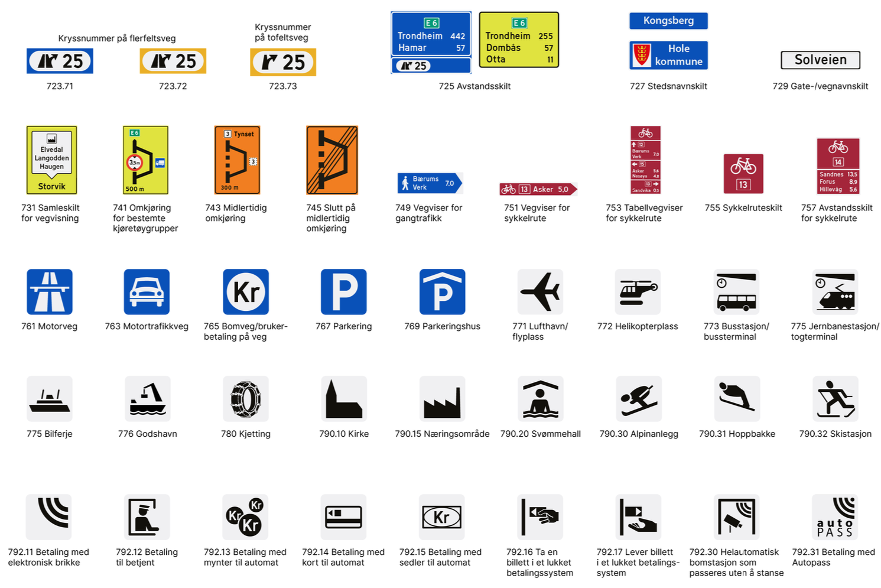Select the '790.31 Hoppbakke' caption
Image resolution: width=881 pixels, height=588 pixels.
737,434
